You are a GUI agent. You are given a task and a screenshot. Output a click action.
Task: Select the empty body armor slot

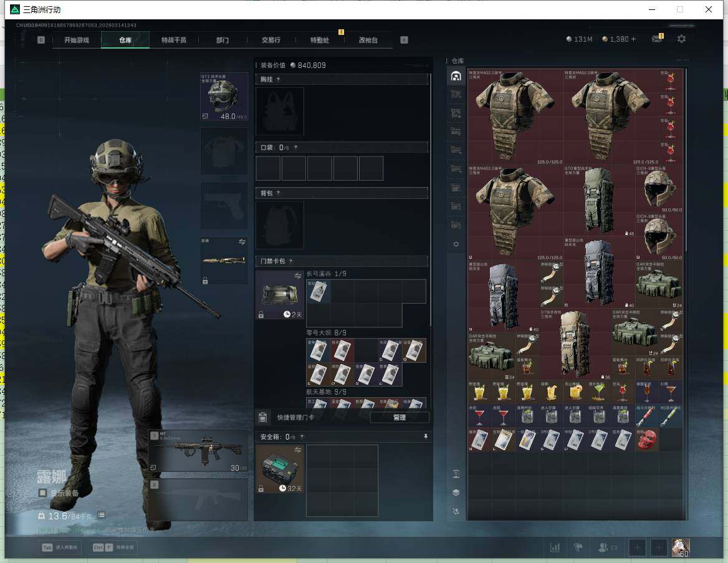(224, 151)
